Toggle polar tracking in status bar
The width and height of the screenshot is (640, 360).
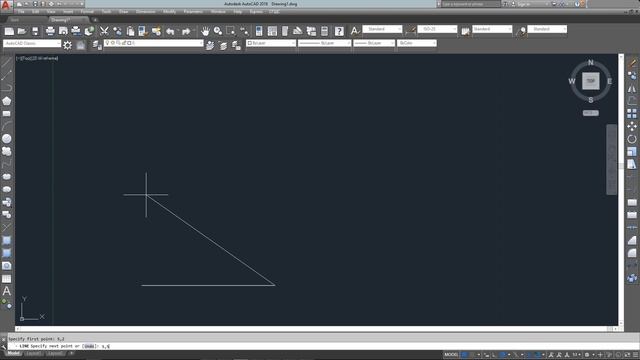[x=503, y=355]
